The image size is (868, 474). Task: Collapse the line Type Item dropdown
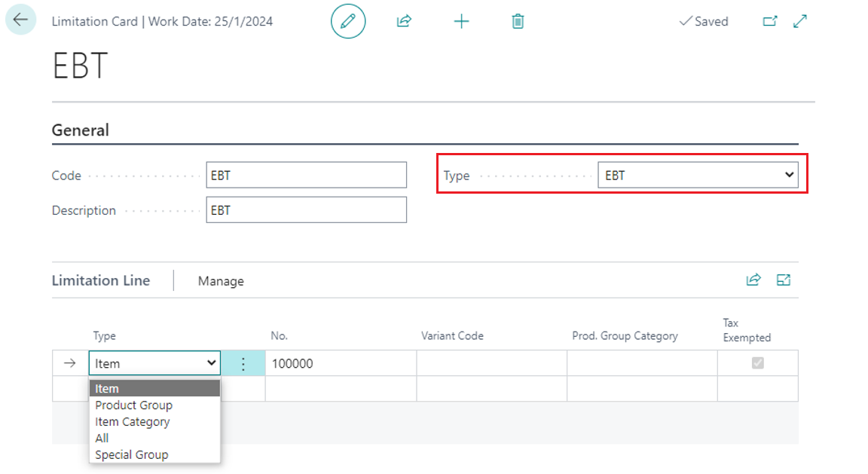154,363
